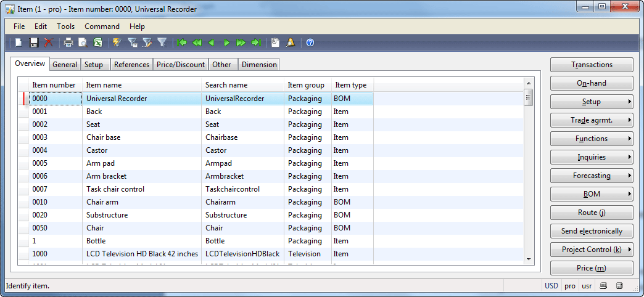Viewport: 644px width, 297px height.
Task: Switch to the Dimension tab
Action: point(259,65)
